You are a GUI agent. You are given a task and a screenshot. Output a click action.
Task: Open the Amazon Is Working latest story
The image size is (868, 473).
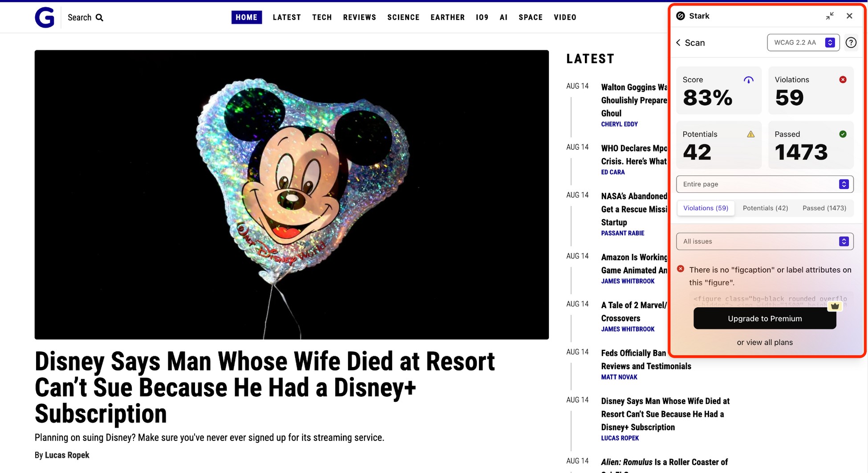tap(634, 264)
